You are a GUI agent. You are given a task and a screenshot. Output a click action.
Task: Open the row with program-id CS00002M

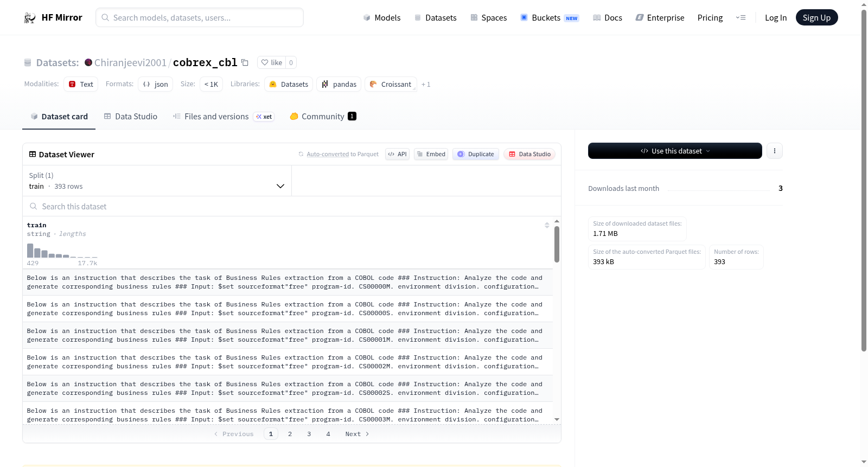pyautogui.click(x=288, y=362)
